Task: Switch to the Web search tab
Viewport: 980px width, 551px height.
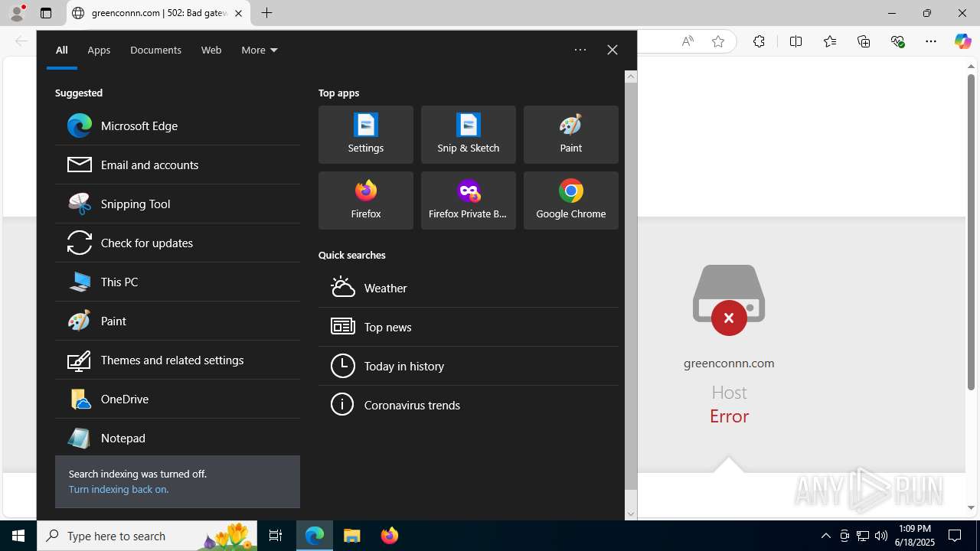Action: click(x=211, y=50)
